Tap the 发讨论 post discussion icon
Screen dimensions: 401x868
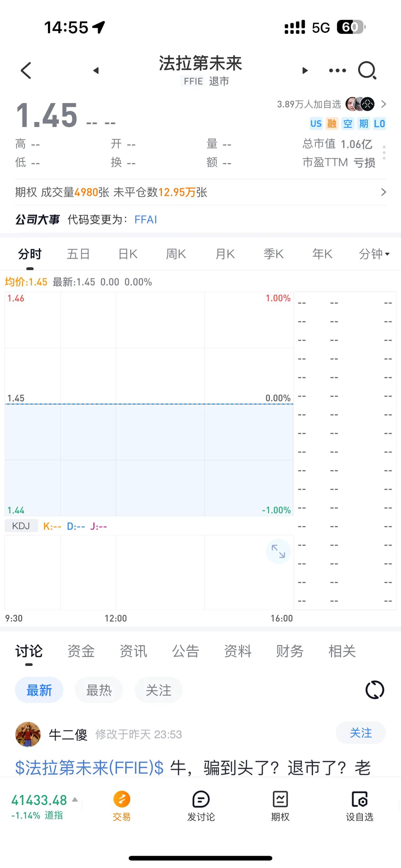click(201, 806)
